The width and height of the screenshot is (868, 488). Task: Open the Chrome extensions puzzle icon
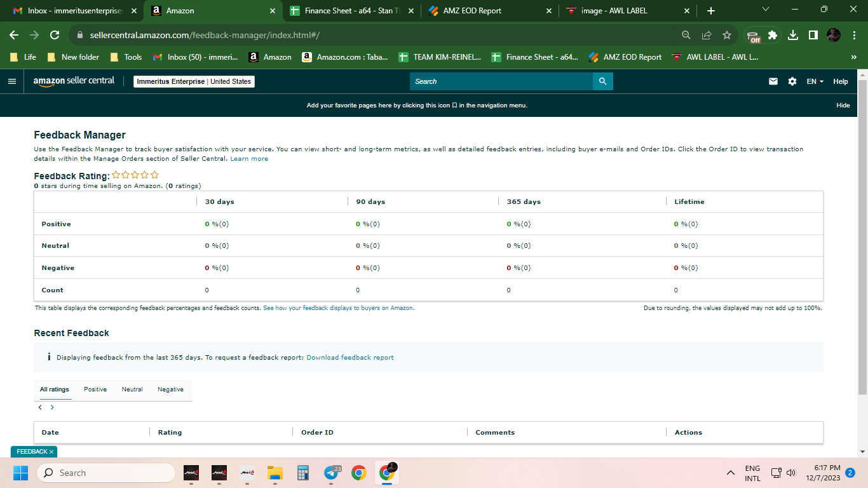tap(773, 36)
